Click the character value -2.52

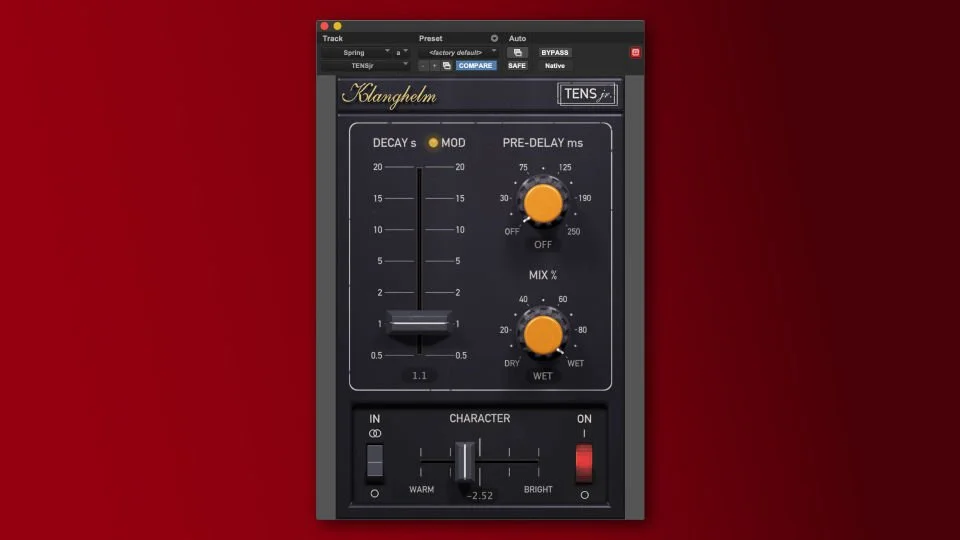[479, 496]
